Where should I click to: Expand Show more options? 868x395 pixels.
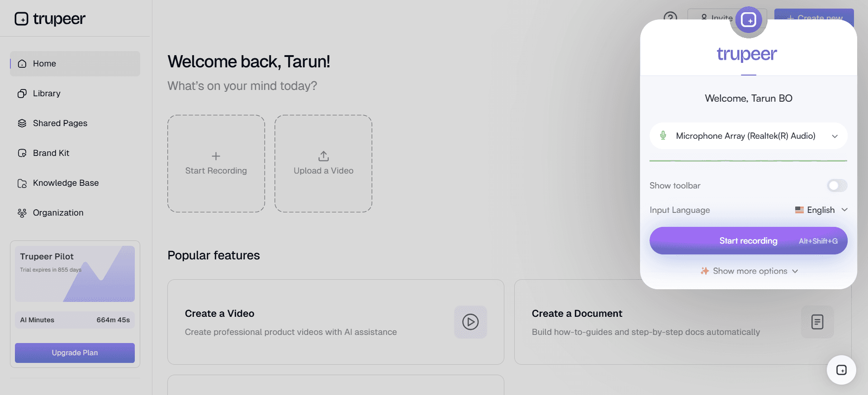coord(749,271)
